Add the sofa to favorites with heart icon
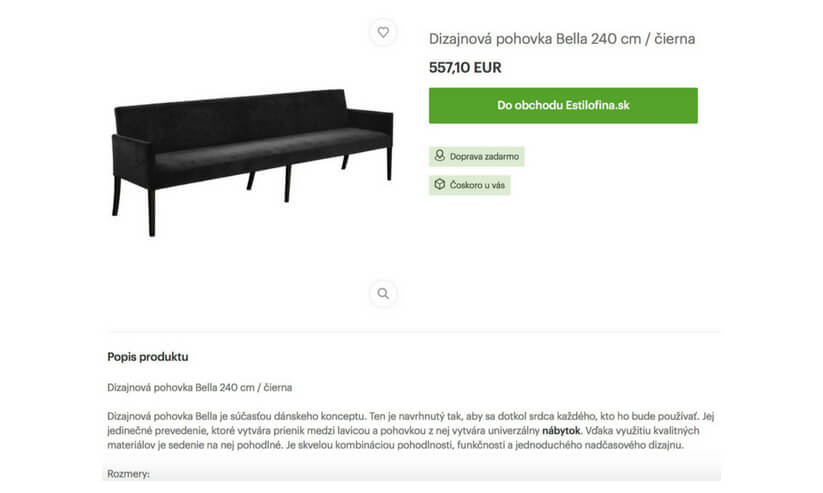The width and height of the screenshot is (823, 493). coord(383,32)
